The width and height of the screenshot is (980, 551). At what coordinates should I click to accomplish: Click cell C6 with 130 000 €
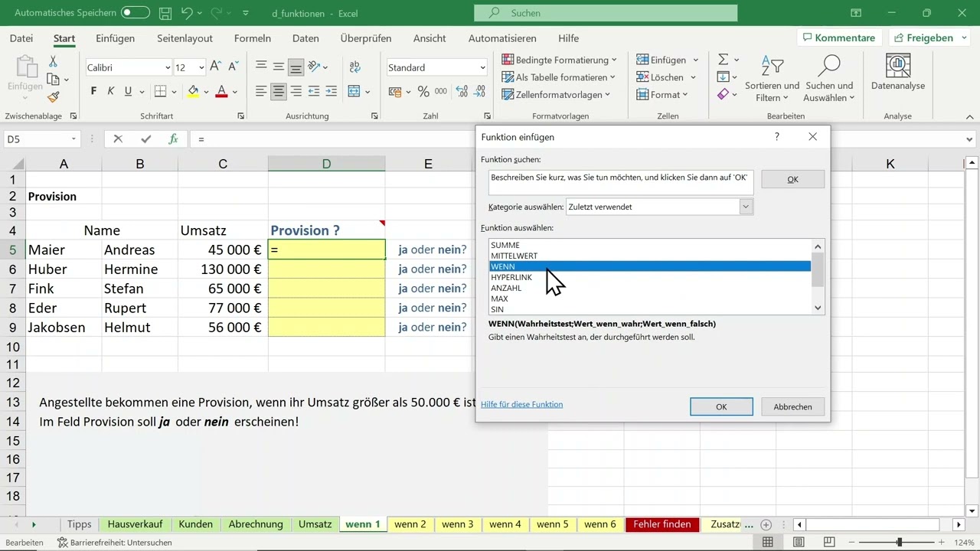223,269
